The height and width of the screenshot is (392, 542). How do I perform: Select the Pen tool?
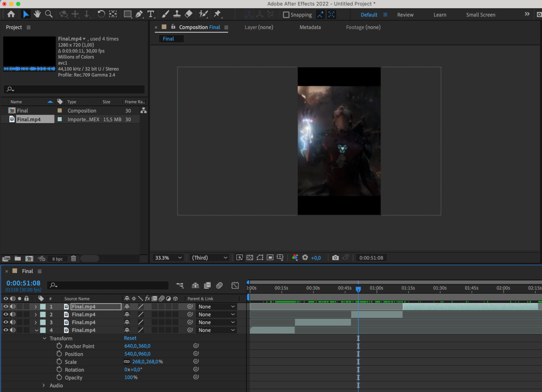(139, 14)
